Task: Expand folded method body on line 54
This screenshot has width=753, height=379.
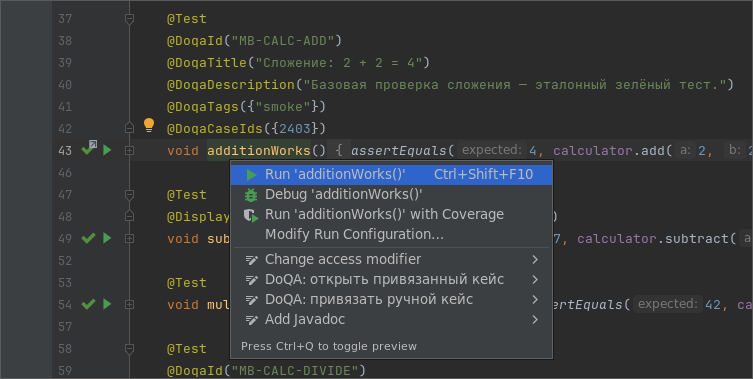Action: 129,304
